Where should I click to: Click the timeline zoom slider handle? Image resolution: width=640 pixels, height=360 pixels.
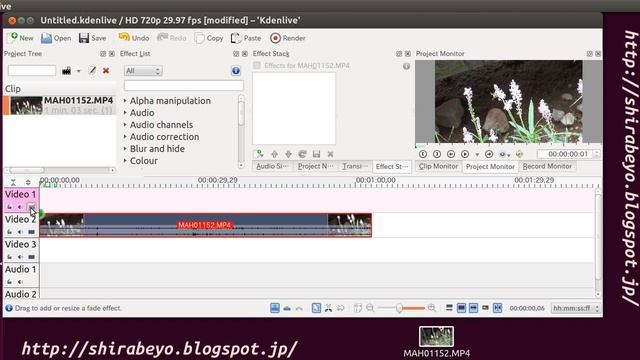(x=399, y=308)
